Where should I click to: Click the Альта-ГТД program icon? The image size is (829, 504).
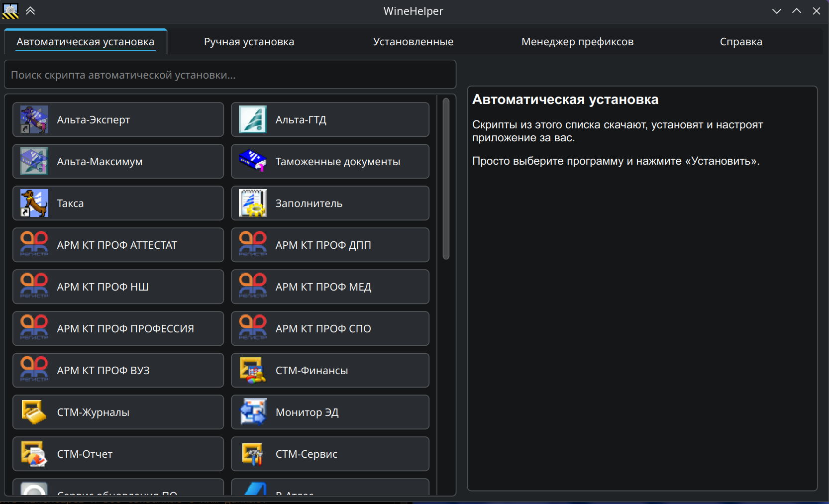(252, 119)
